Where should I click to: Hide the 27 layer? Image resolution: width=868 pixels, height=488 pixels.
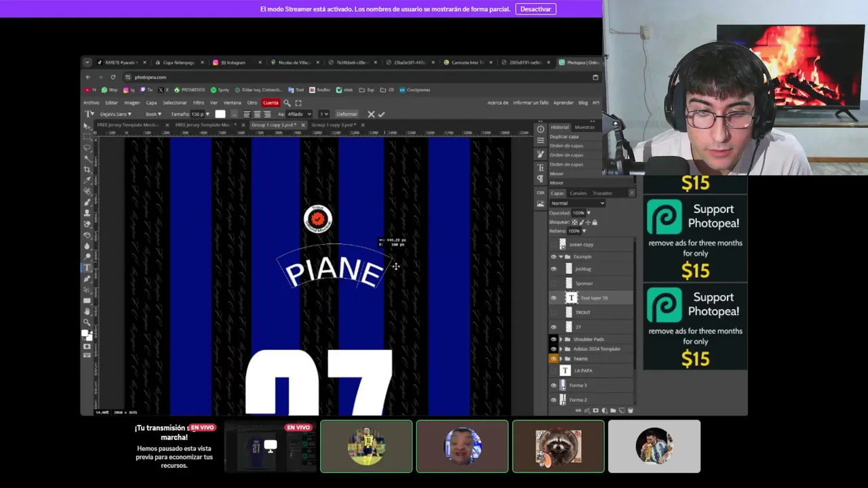coord(553,327)
